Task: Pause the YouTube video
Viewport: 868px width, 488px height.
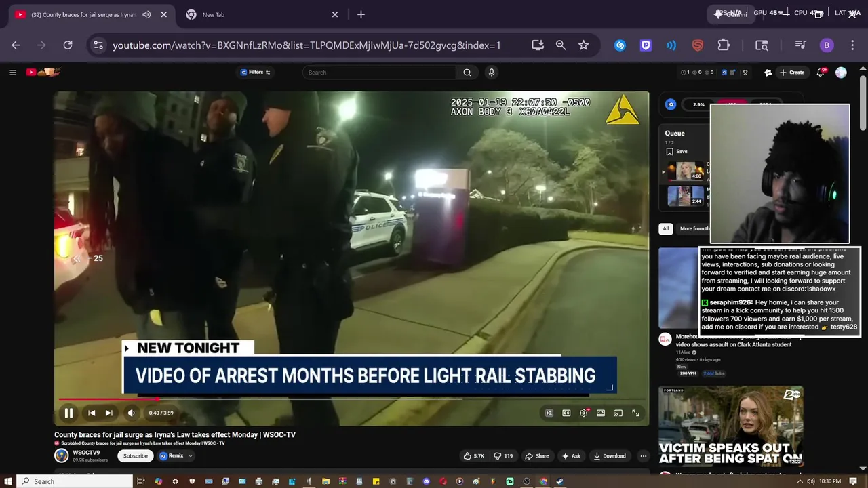Action: tap(68, 413)
